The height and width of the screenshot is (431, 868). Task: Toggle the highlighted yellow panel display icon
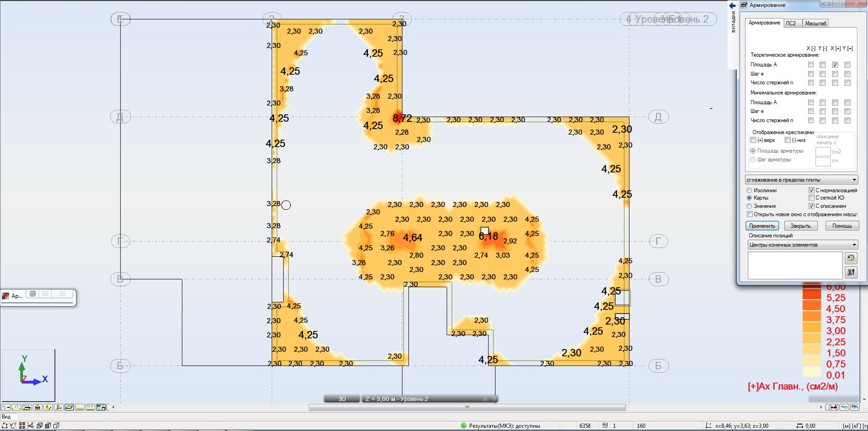[x=70, y=407]
